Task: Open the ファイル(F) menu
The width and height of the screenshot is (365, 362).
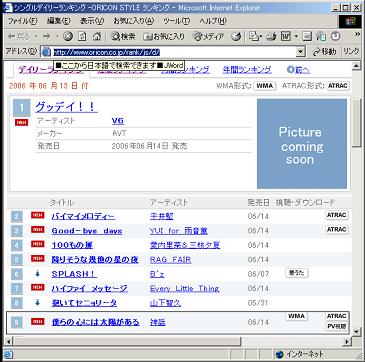Action: click(23, 21)
